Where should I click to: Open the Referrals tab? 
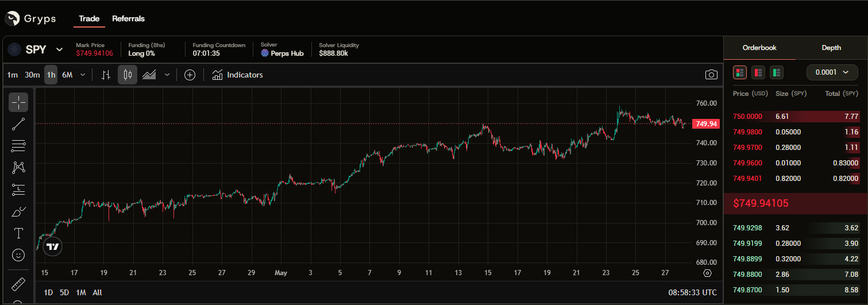(x=128, y=18)
